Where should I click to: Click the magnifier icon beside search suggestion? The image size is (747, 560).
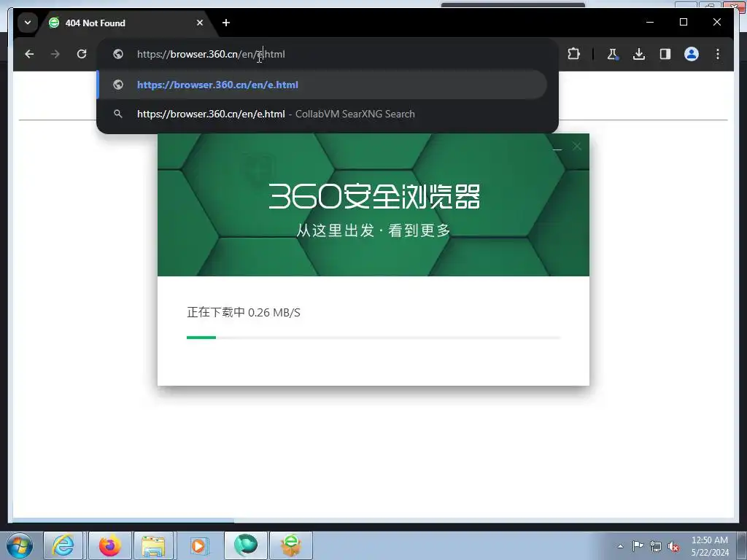click(x=118, y=114)
